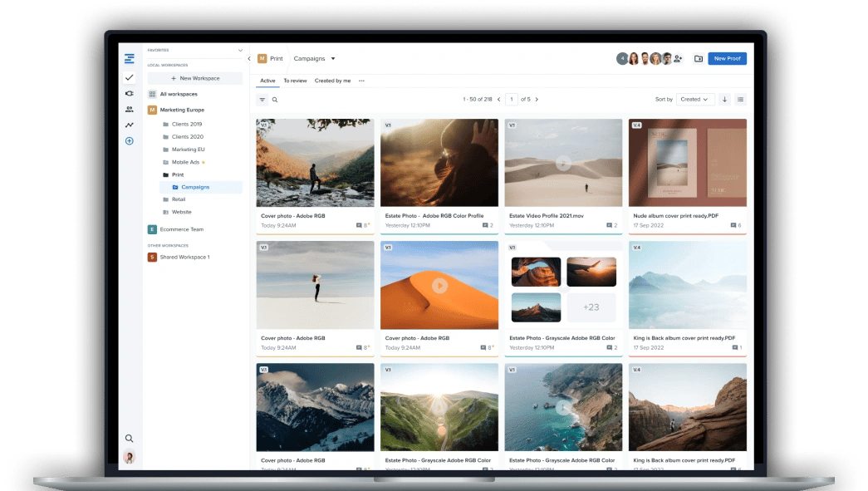Screen dimensions: 868x491
Task: Click the search magnifier at sidebar bottom
Action: pos(130,438)
